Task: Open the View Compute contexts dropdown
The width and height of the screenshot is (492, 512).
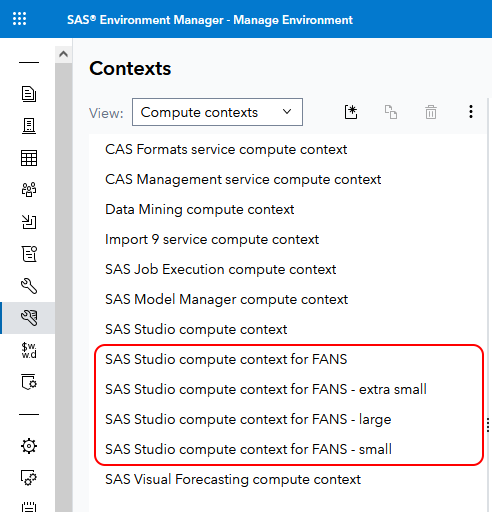Action: click(x=217, y=112)
